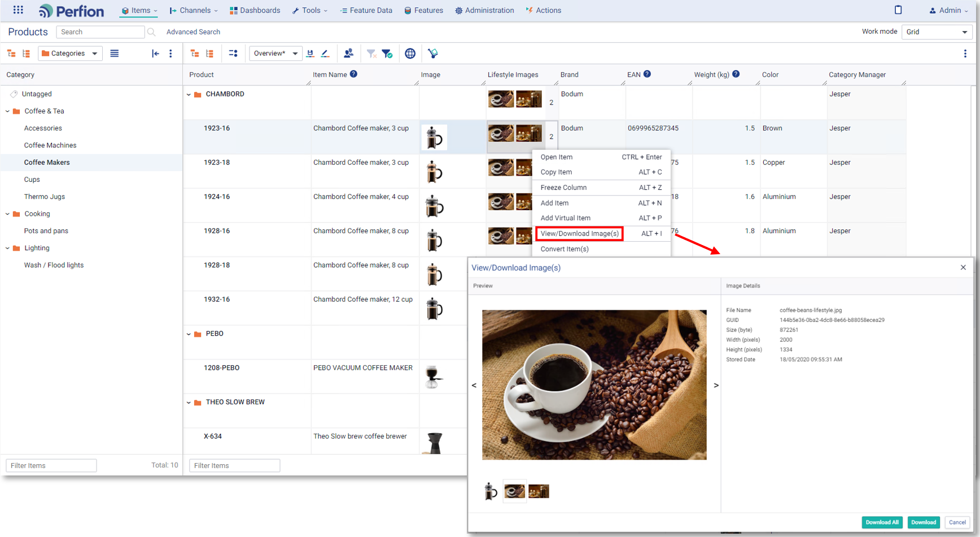
Task: Open Dashboards in the top menu
Action: (x=255, y=11)
